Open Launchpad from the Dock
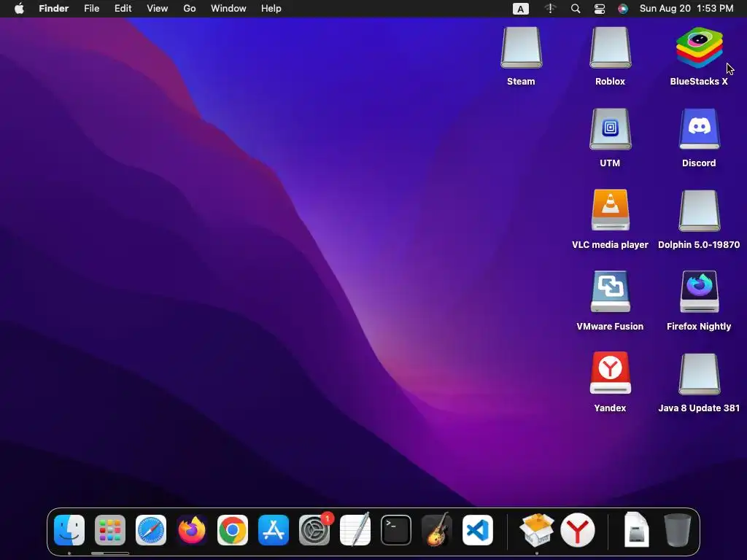Viewport: 747px width, 560px height. coord(110,530)
